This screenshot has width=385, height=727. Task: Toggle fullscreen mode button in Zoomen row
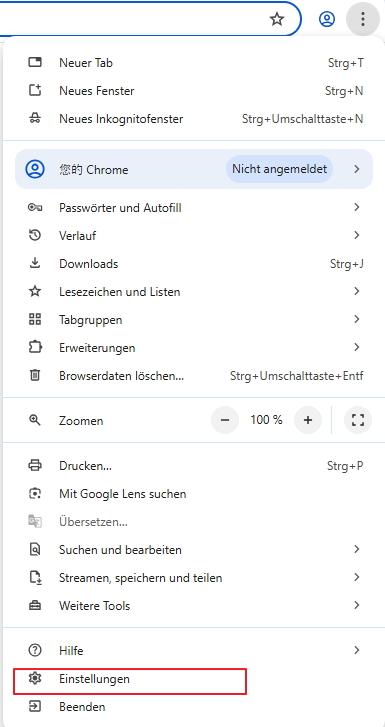point(358,421)
